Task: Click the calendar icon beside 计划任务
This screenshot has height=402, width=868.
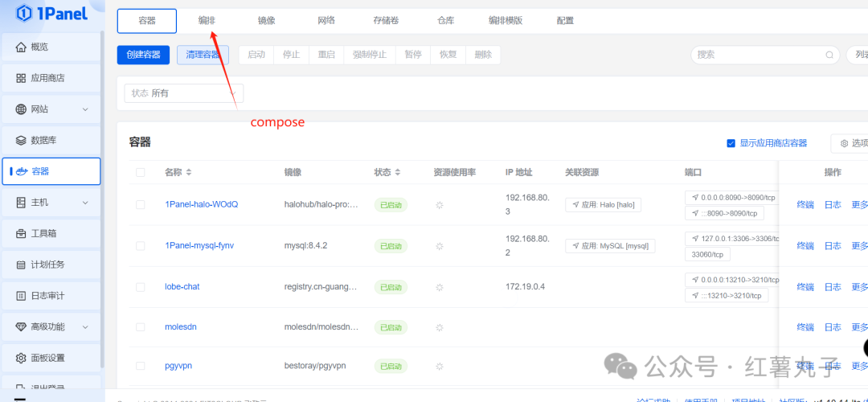Action: 21,265
